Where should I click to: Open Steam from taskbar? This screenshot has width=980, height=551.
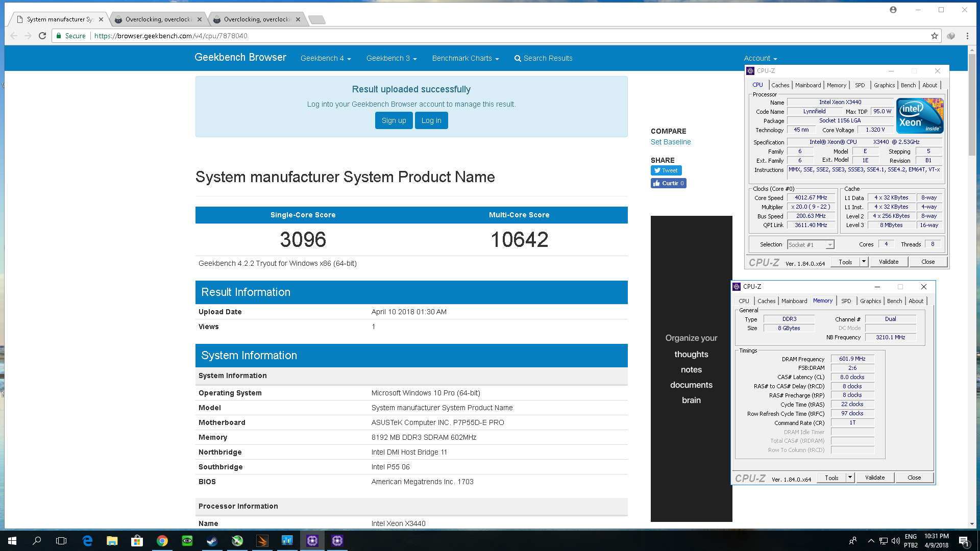[212, 541]
